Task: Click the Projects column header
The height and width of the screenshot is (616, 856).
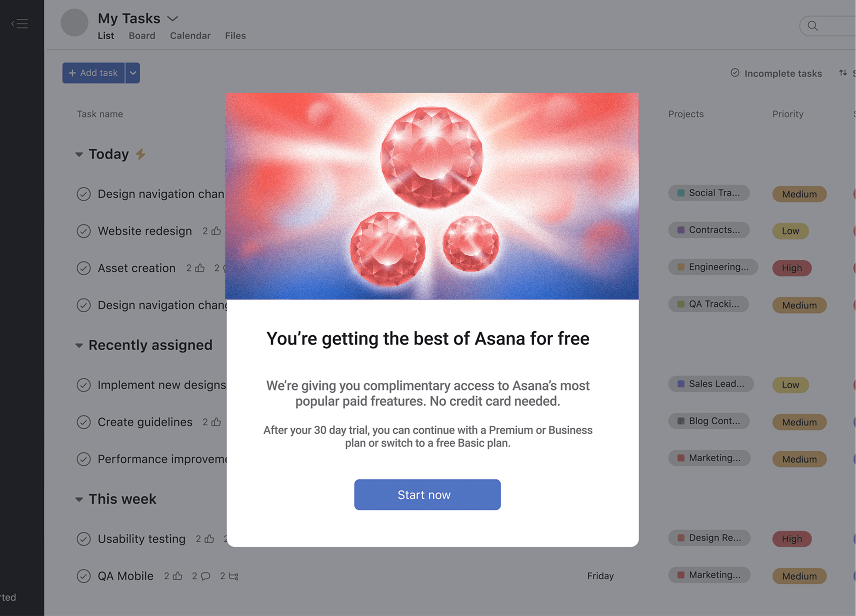Action: 686,114
